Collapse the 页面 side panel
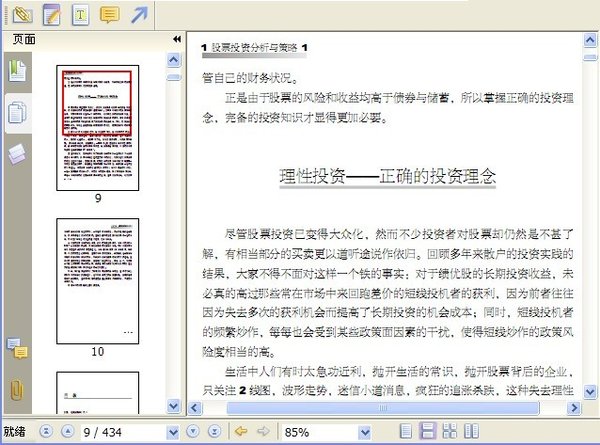 (177, 39)
